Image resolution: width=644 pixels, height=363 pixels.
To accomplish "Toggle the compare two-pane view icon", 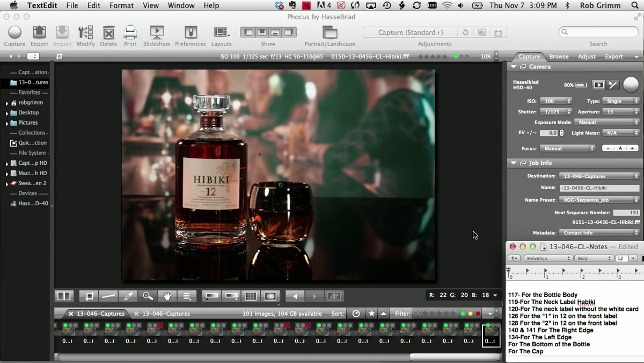I will pyautogui.click(x=64, y=296).
